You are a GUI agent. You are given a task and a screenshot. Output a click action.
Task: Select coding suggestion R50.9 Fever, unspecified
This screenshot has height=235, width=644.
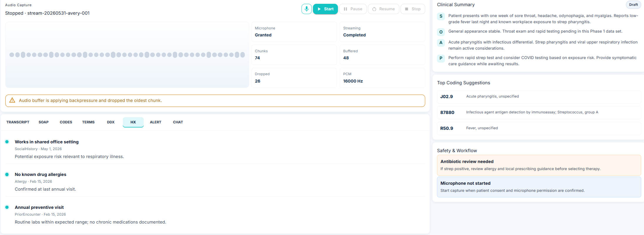[539, 128]
